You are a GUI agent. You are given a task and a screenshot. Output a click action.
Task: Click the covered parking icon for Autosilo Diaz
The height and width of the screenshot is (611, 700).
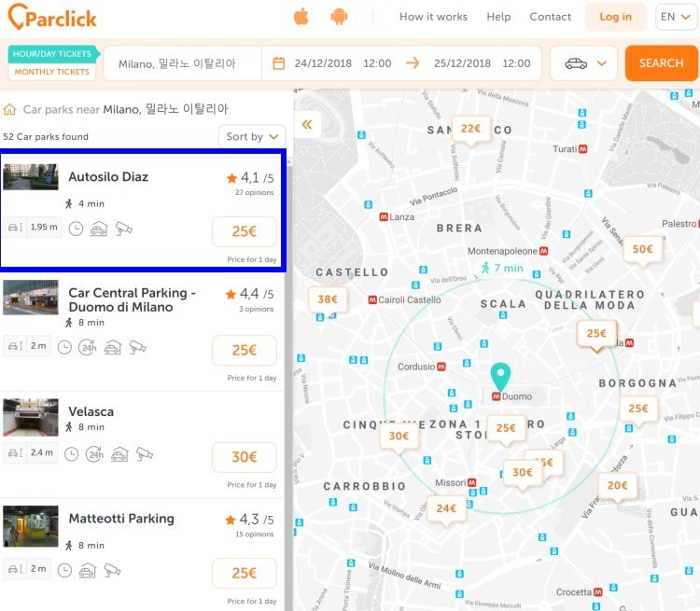click(x=99, y=229)
